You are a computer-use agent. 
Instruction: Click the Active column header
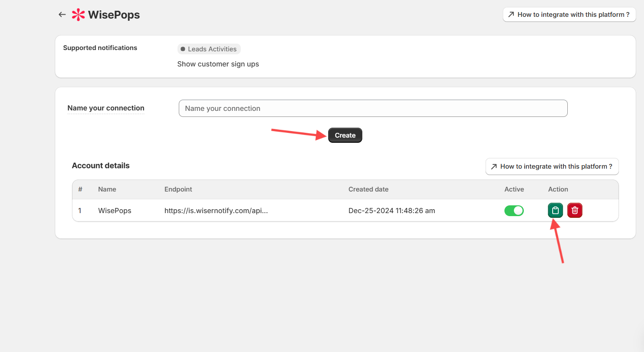(514, 189)
